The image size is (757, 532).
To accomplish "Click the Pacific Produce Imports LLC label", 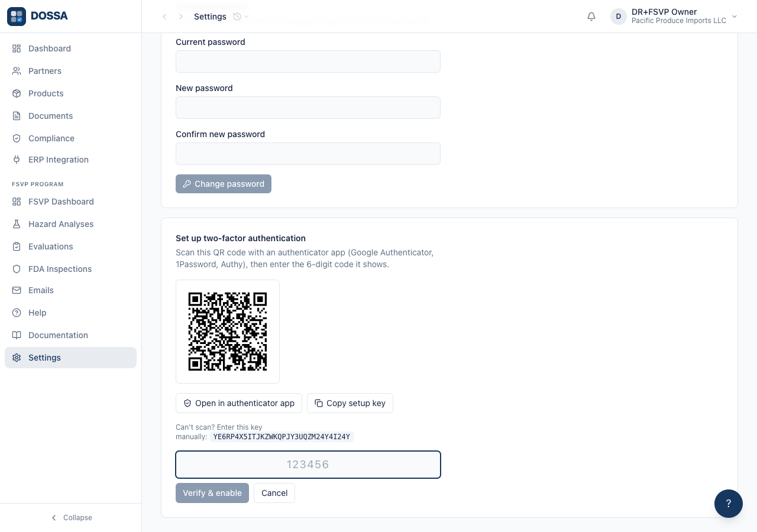I will tap(679, 21).
